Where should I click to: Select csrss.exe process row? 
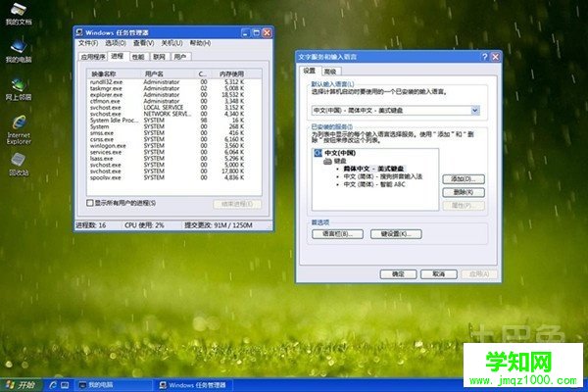(x=167, y=139)
